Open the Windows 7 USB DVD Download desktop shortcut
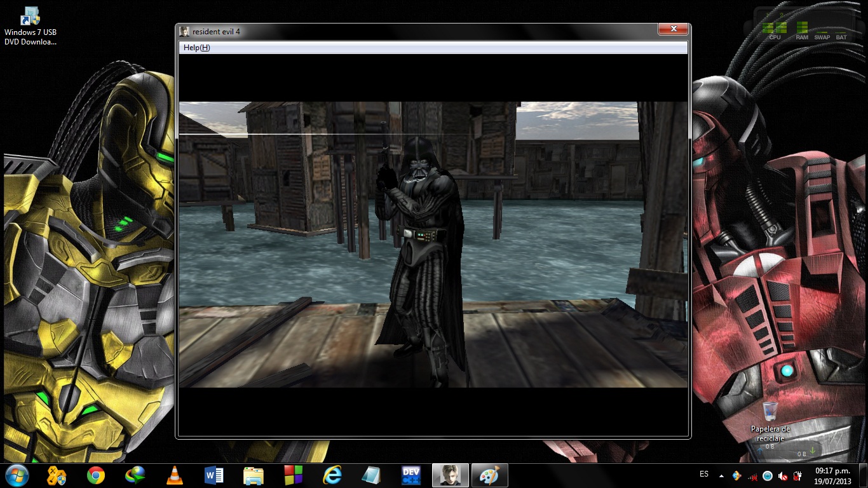Screen dimensions: 868x488 [31, 26]
